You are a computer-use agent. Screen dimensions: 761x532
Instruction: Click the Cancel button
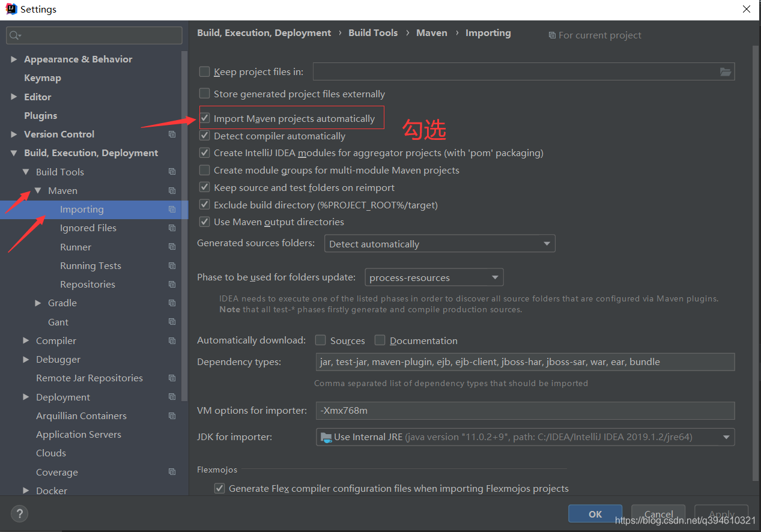pos(659,514)
